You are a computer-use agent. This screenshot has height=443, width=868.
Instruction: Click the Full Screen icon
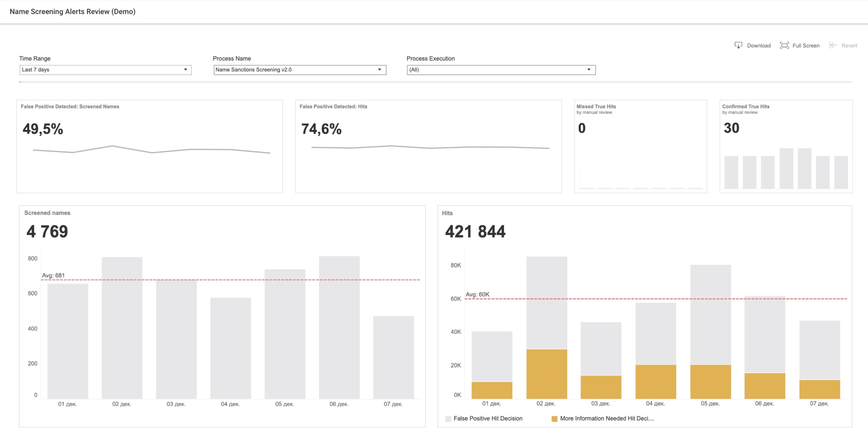point(784,46)
